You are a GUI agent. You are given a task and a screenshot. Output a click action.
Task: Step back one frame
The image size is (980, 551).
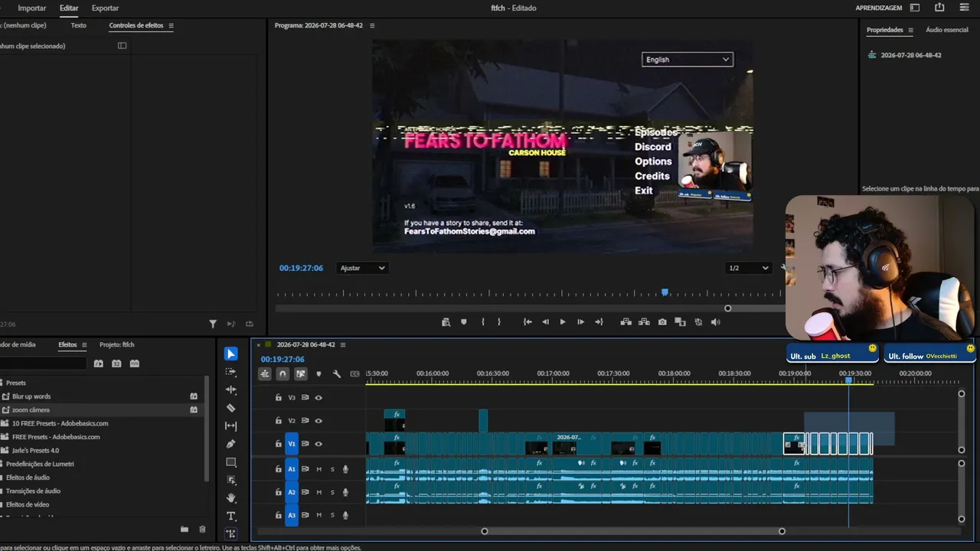point(545,322)
